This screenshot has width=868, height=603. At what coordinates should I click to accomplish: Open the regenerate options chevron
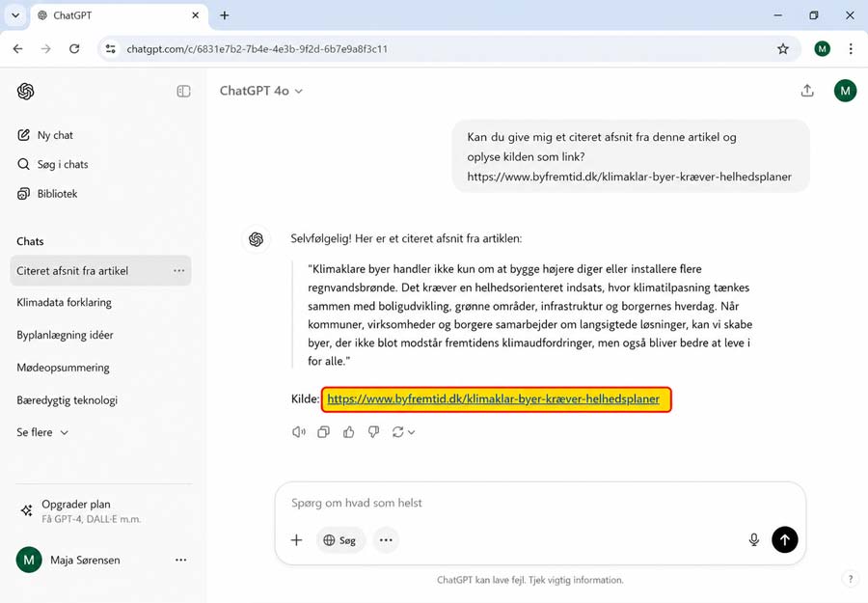click(x=411, y=432)
